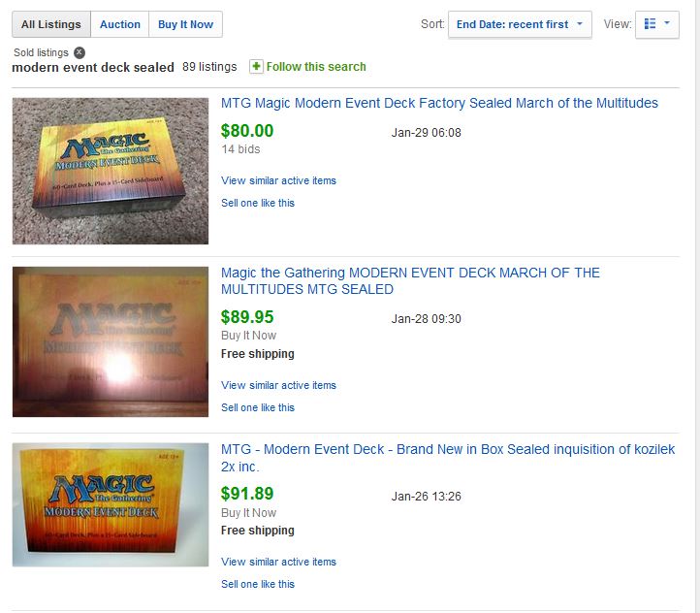This screenshot has height=613, width=700.
Task: Select the $91.89 price
Action: [247, 494]
